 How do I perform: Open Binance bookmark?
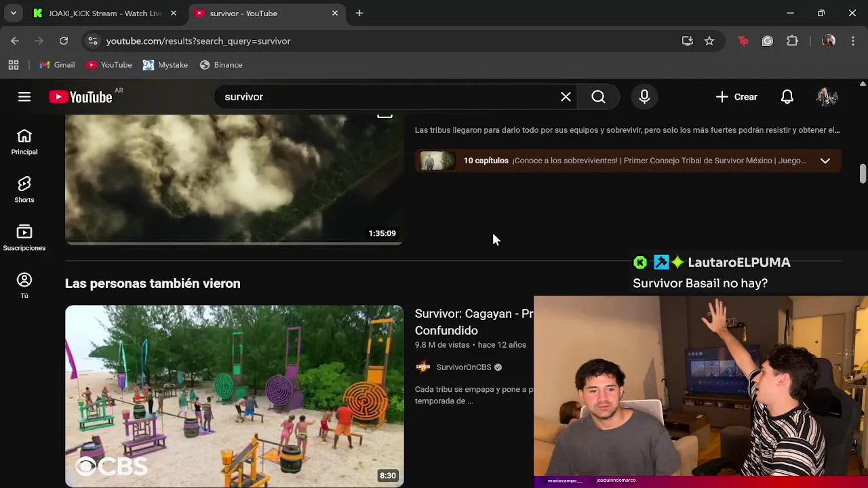pos(221,65)
